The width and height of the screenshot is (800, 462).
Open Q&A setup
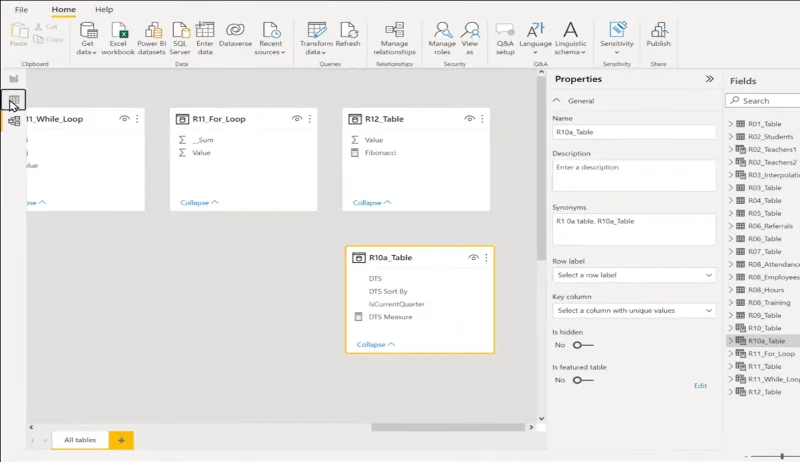click(505, 38)
